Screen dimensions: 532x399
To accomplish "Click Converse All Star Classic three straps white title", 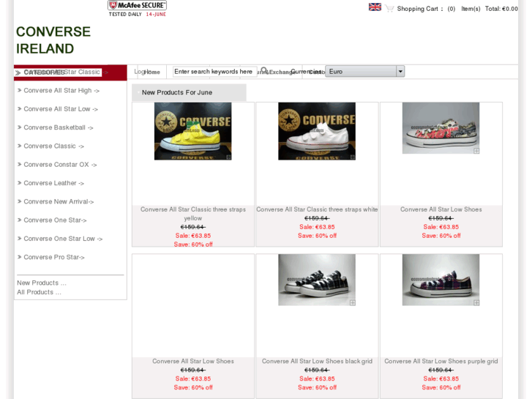I will pyautogui.click(x=317, y=209).
